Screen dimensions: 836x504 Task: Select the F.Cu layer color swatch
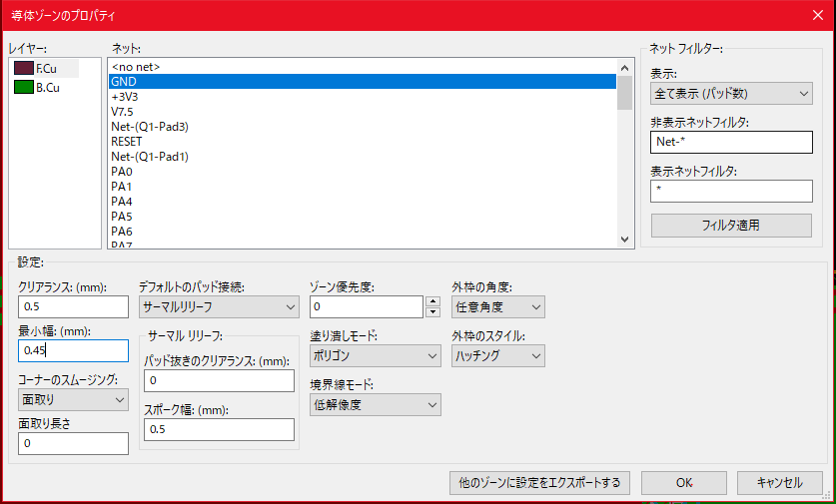[x=24, y=68]
